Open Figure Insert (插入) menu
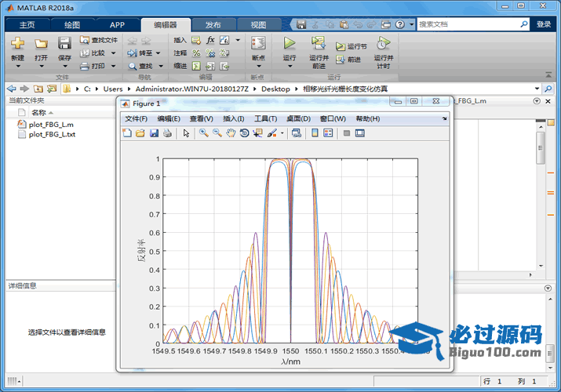This screenshot has height=392, width=561. [233, 118]
